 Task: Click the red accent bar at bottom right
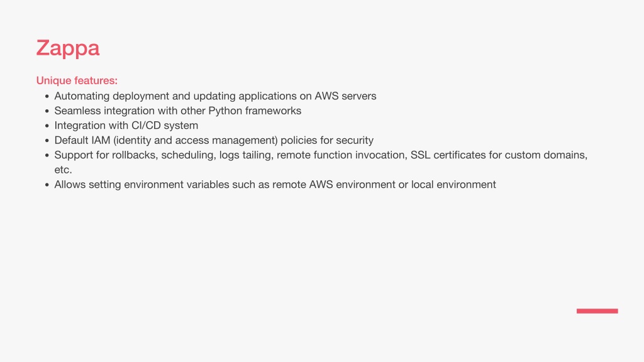597,311
